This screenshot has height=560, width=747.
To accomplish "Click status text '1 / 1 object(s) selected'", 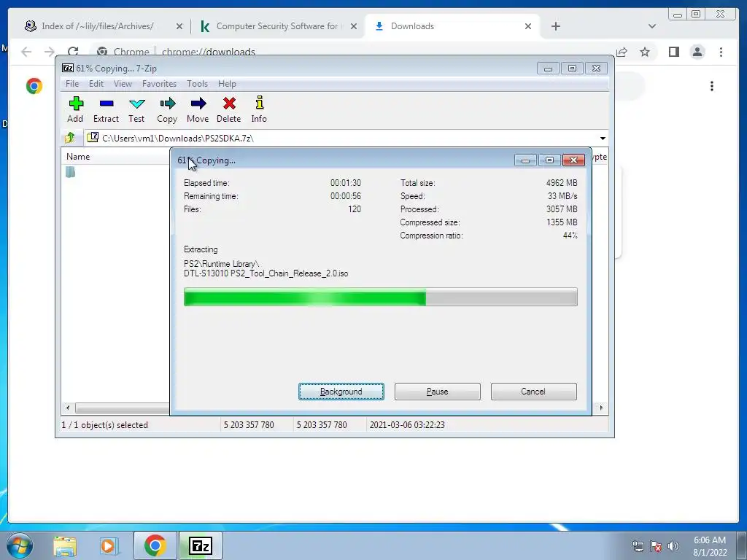I will 105,425.
